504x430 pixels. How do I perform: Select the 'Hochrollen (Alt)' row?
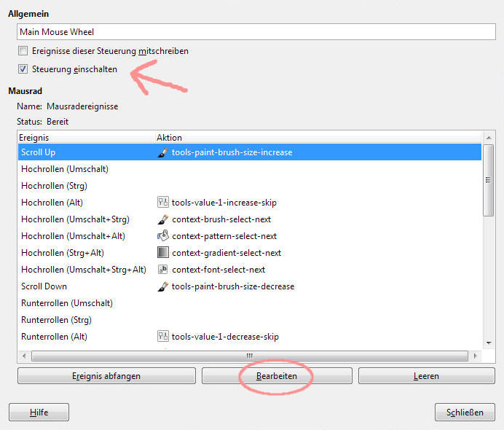(x=250, y=203)
